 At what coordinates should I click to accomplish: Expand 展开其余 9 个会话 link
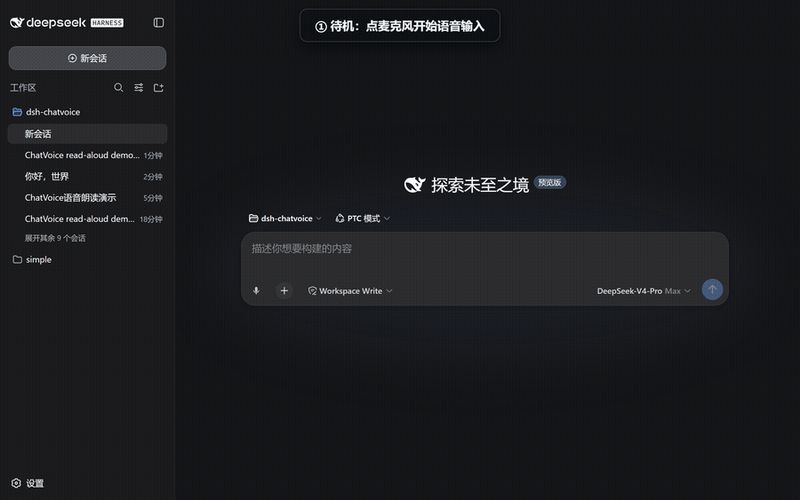click(x=55, y=238)
